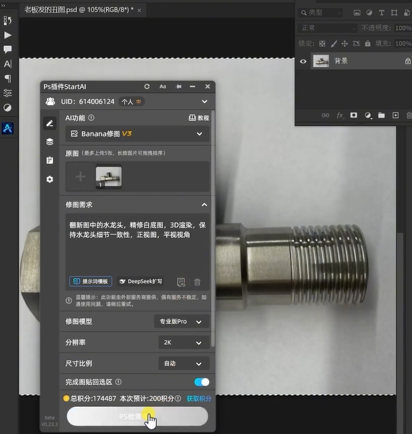This screenshot has width=412, height=434.
Task: Open the Actions panel play icon
Action: pos(7,35)
